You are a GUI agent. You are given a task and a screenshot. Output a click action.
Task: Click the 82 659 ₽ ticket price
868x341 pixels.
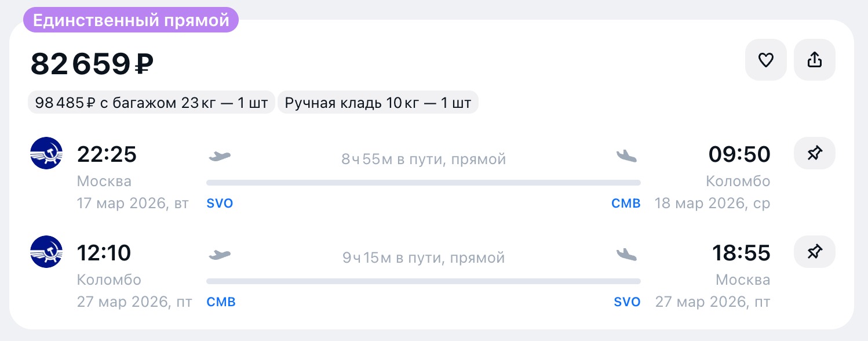pos(92,64)
